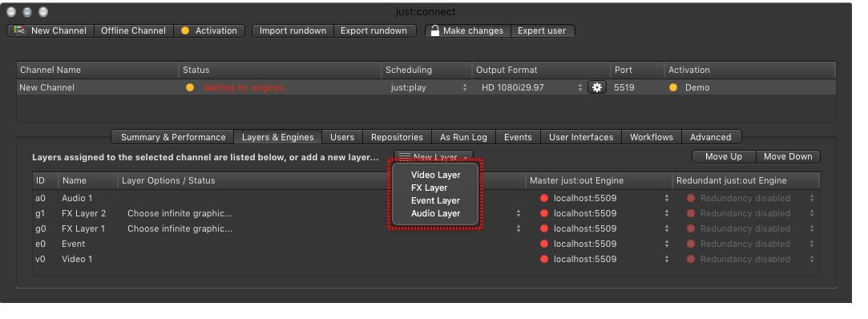Open FX Layer 2 infinite graphic chooser

point(323,213)
